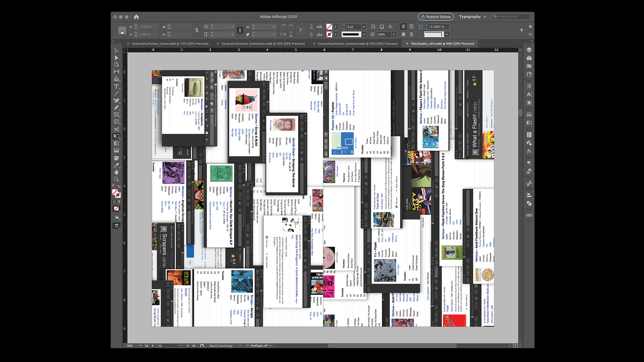Toggle the wrap around bounding box option
Viewport: 644px width, 362px height.
point(411,26)
